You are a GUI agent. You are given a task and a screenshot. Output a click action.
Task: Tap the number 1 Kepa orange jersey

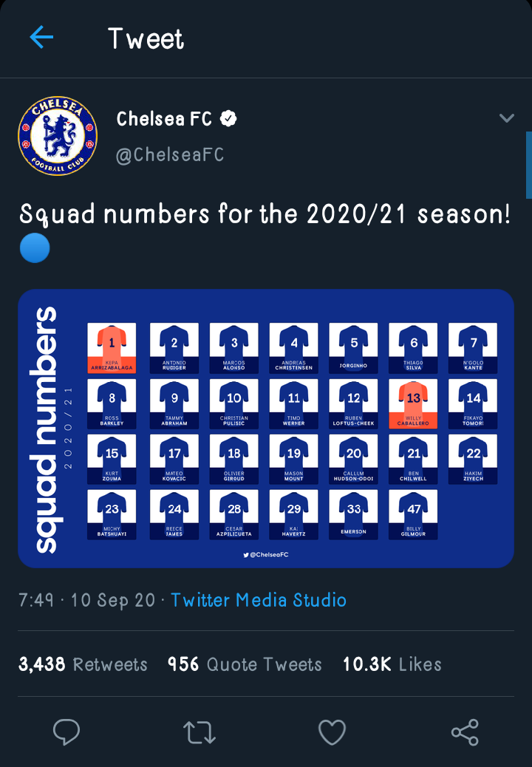coord(112,347)
